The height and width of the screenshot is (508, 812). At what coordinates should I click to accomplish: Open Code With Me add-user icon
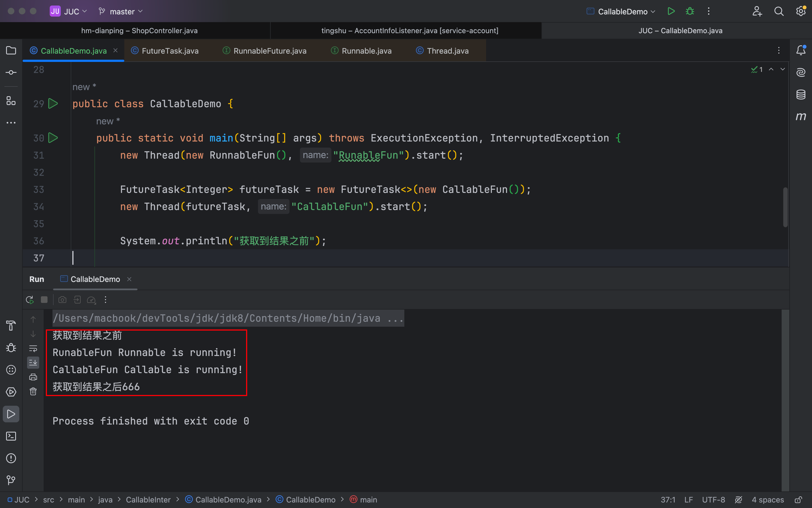[x=757, y=11]
